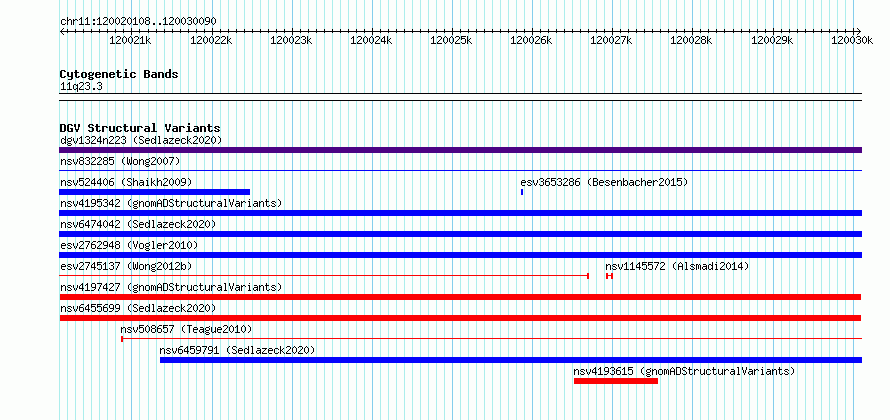890x420 pixels.
Task: Click the 120026k ruler tick label
Action: tap(531, 40)
